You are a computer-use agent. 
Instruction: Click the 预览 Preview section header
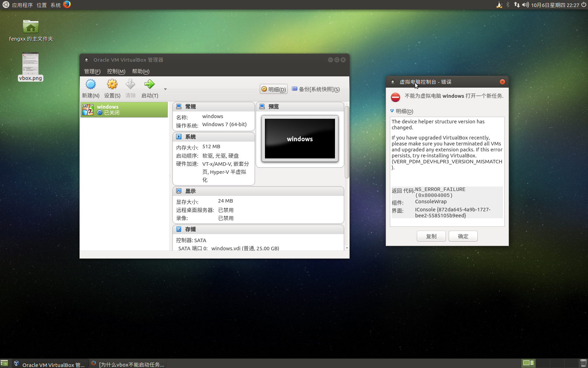[x=300, y=107]
